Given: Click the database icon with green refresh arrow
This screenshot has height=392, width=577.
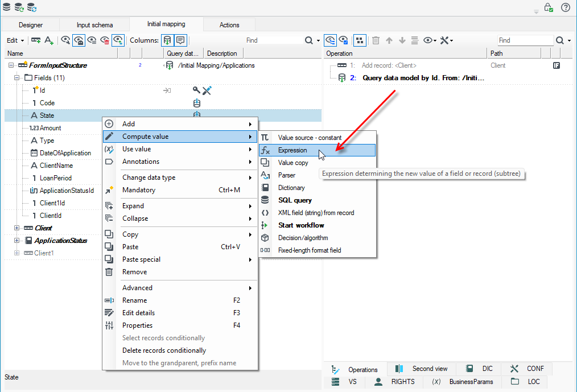Looking at the screenshot, I should click(19, 7).
